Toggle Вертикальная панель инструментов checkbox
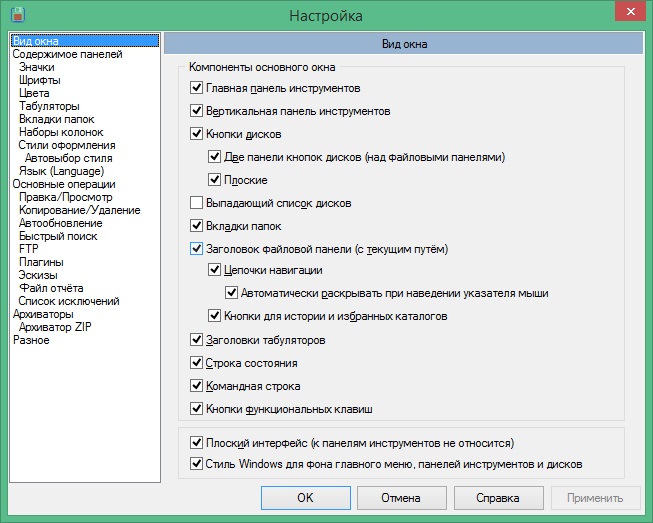653x523 pixels. pos(196,111)
